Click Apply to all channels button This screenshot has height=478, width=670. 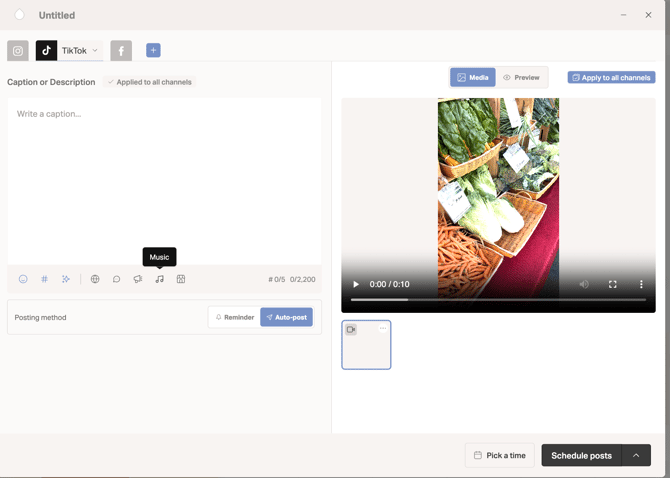pyautogui.click(x=611, y=77)
